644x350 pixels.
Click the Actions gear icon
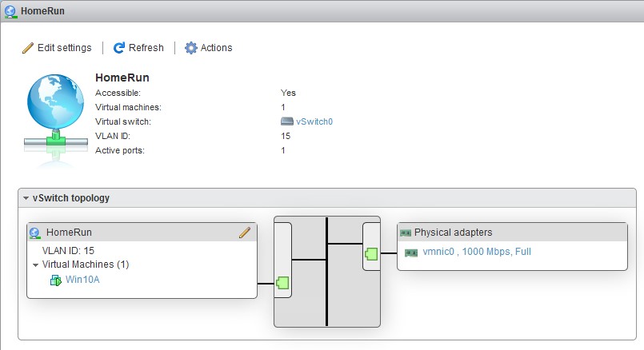point(190,48)
